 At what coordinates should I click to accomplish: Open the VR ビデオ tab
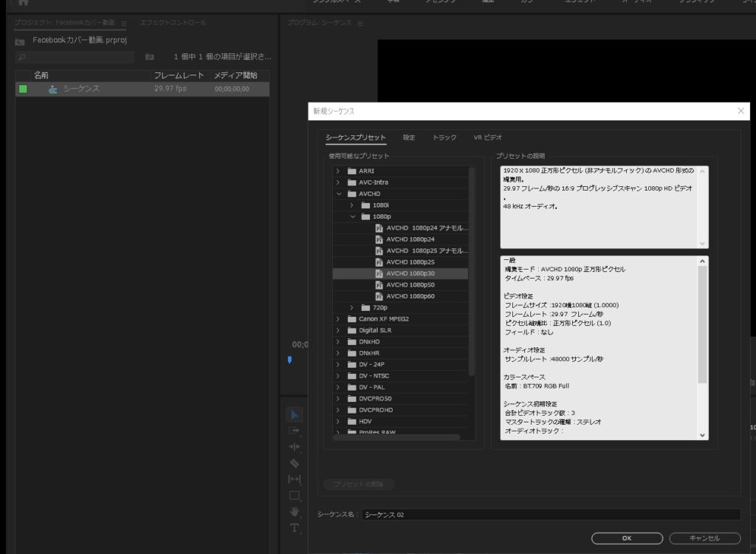coord(487,137)
